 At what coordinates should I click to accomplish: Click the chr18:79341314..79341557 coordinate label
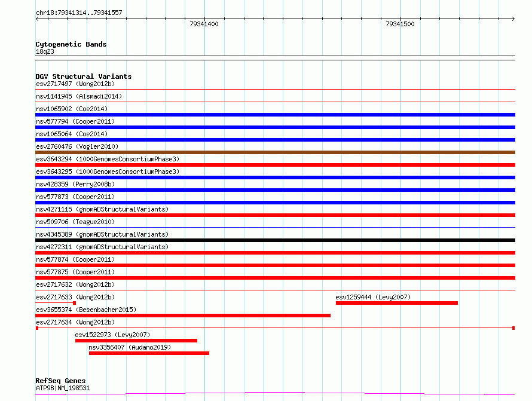pos(79,13)
